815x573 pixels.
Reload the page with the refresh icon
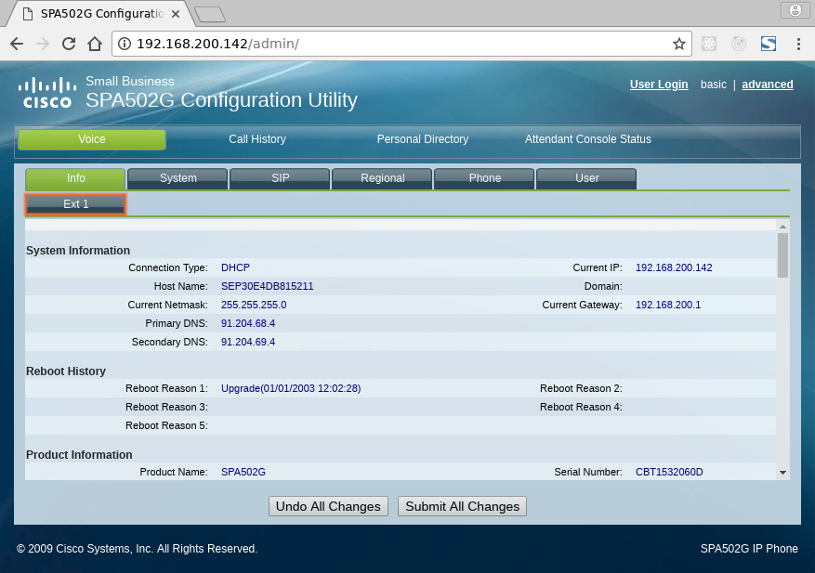pos(69,44)
